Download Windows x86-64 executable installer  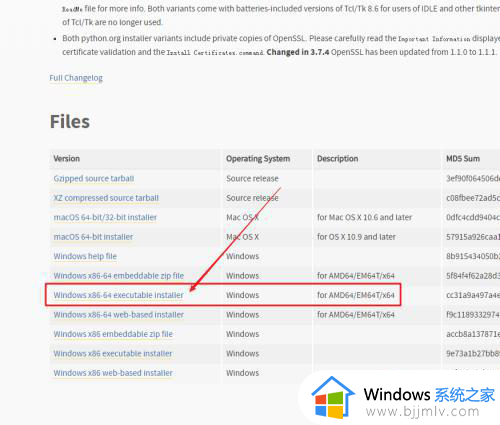(119, 295)
